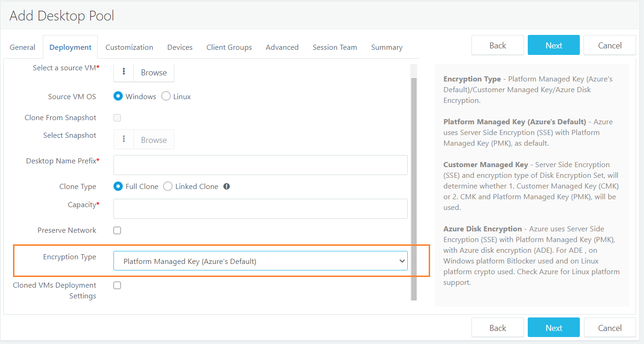Image resolution: width=644 pixels, height=344 pixels.
Task: Open the Summary tab
Action: [x=386, y=47]
